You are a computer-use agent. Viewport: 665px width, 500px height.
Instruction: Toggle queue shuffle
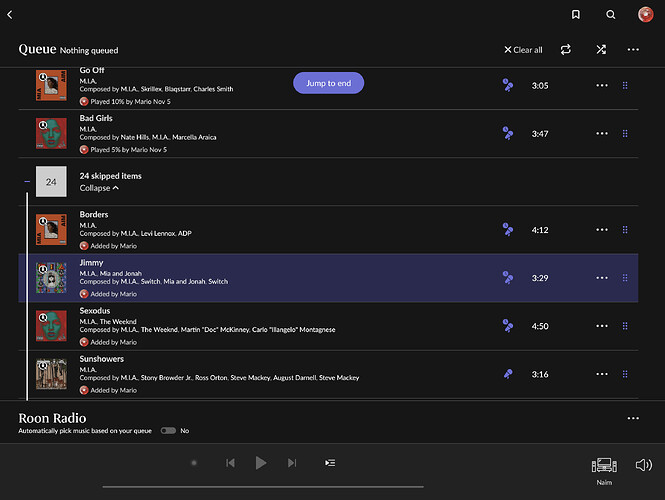(601, 50)
